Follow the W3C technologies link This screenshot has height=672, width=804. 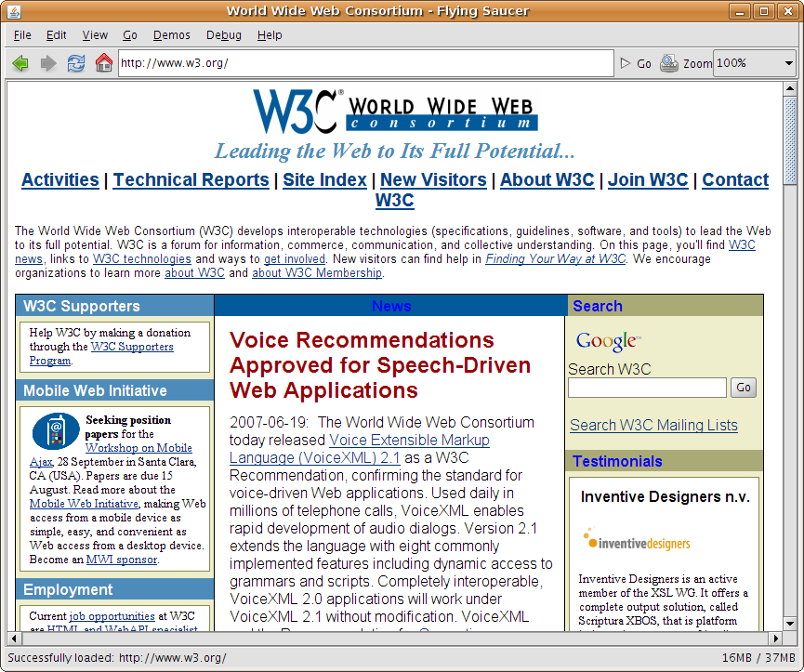(x=142, y=259)
